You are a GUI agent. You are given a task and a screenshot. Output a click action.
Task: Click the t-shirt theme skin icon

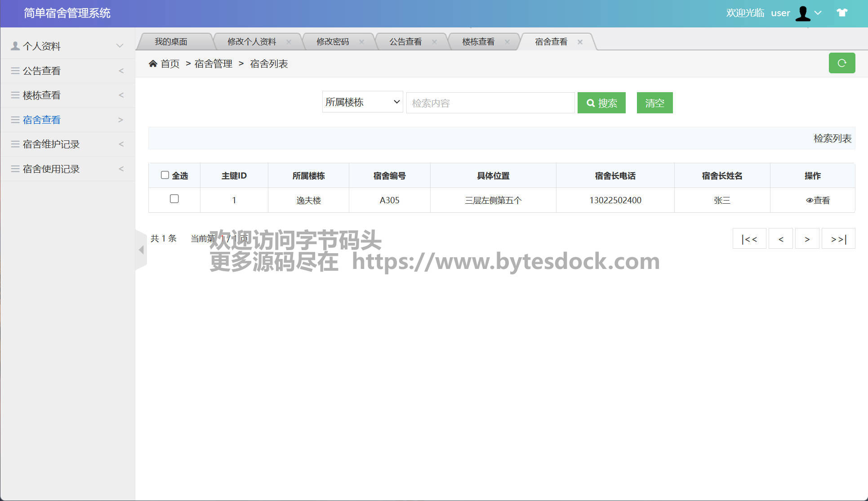[x=842, y=13]
